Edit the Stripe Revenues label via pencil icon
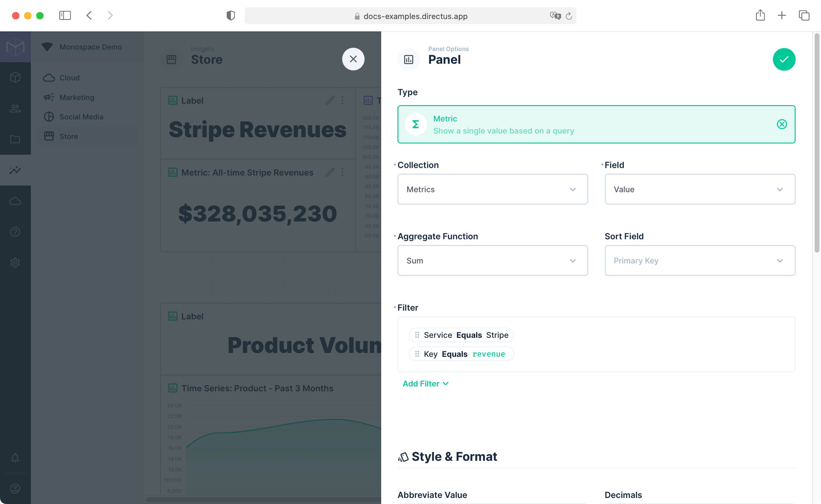This screenshot has width=821, height=504. pyautogui.click(x=330, y=100)
